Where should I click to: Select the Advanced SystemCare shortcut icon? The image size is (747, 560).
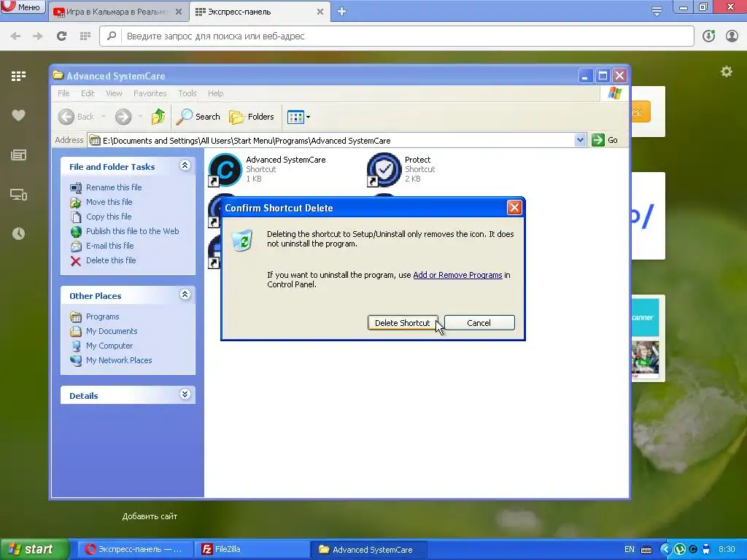coord(225,169)
